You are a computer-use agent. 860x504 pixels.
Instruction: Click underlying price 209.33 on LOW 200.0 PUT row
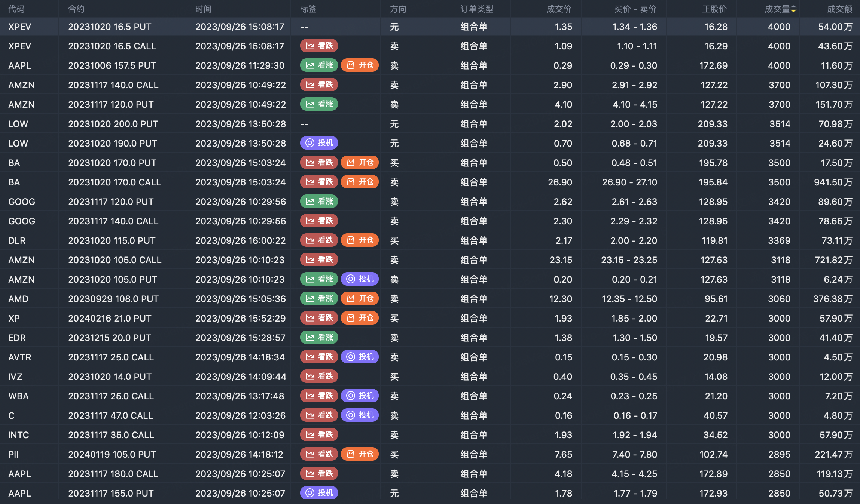713,124
